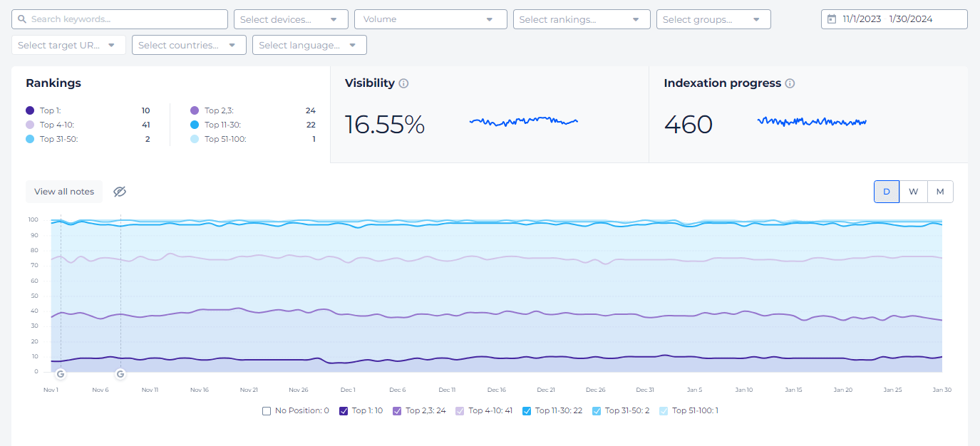Focus the Search keywords input field
Screen dimensions: 980x446
(x=120, y=19)
